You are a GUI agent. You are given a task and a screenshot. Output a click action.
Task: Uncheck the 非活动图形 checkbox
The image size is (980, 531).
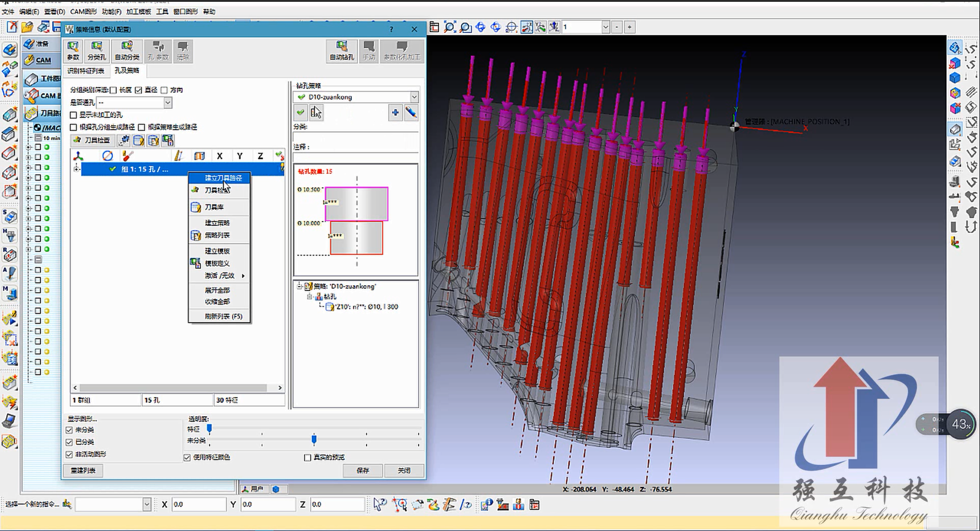click(69, 454)
